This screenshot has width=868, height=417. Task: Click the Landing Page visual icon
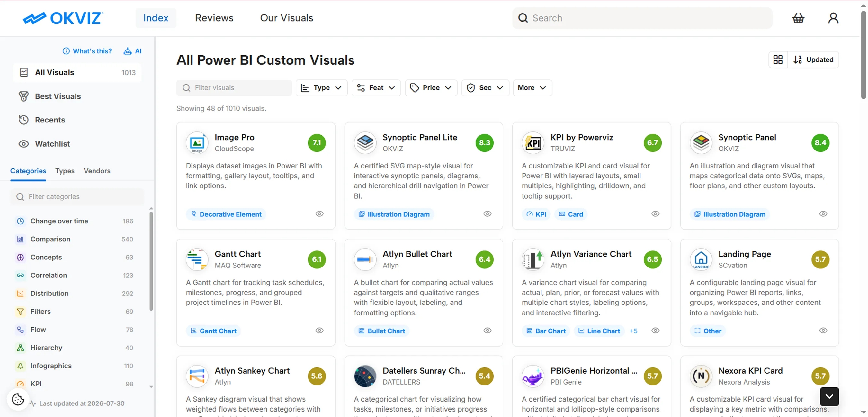[x=701, y=259]
